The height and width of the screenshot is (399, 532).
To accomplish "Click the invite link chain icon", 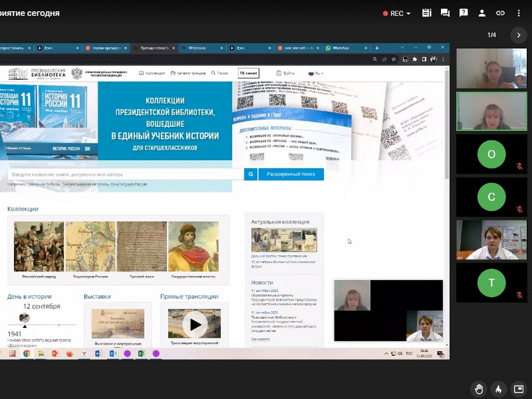I will (500, 13).
